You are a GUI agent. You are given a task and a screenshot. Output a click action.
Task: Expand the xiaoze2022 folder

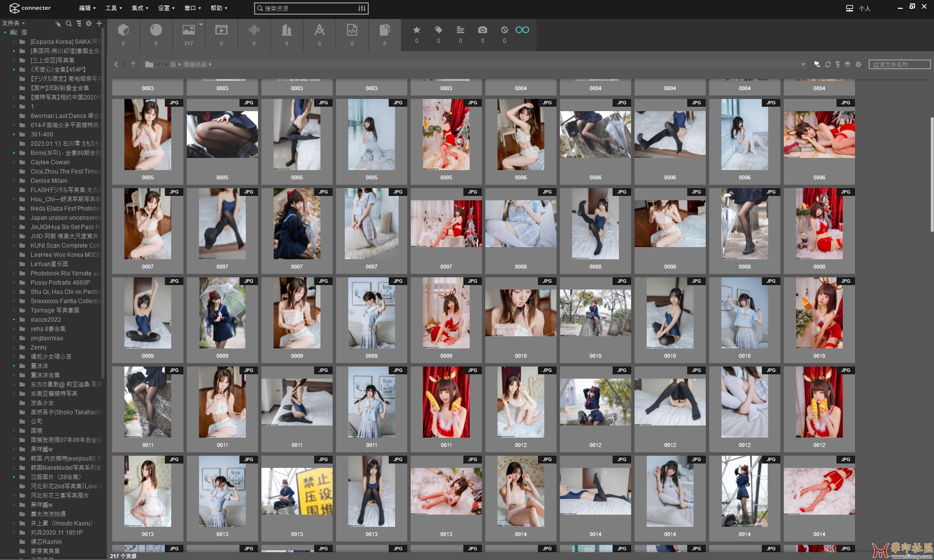coord(14,320)
